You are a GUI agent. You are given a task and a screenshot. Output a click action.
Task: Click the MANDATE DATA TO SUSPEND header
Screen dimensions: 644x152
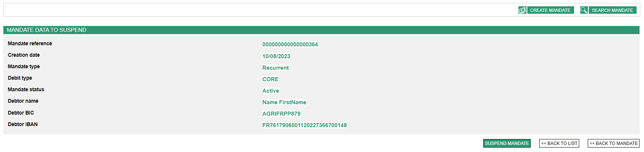47,30
